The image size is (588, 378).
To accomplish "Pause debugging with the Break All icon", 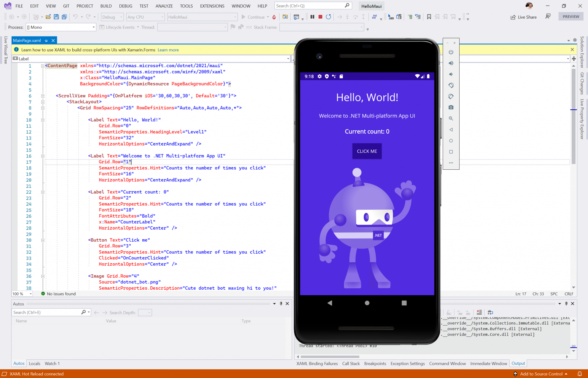I will 313,17.
